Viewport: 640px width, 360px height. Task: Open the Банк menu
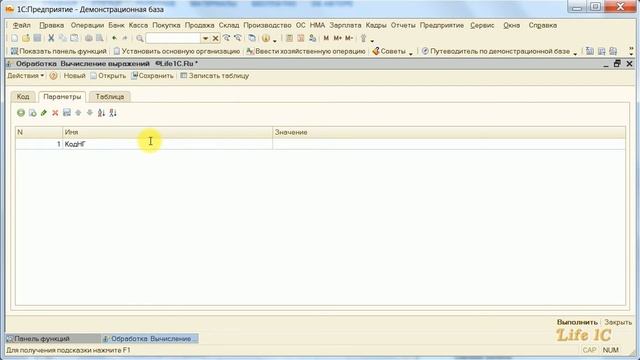pos(116,25)
